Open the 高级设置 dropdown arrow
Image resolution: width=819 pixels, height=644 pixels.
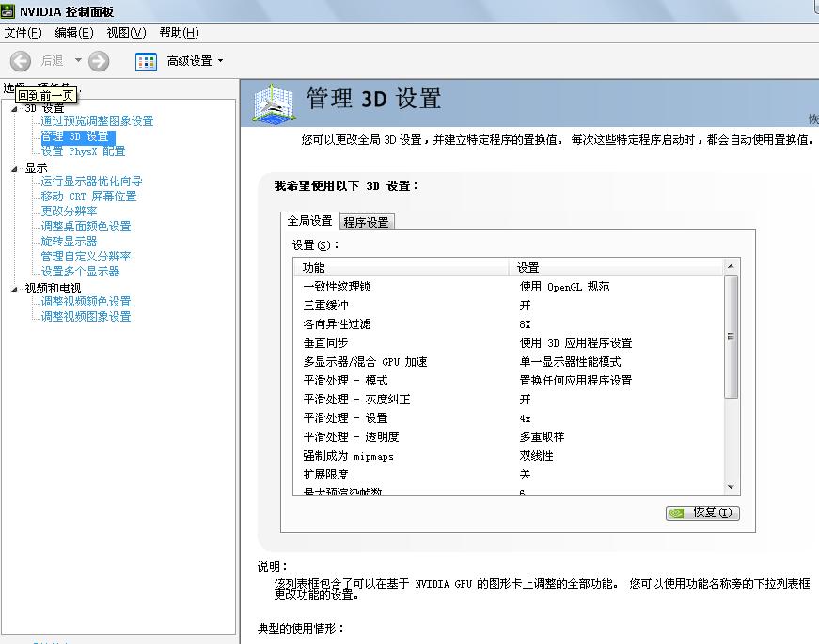pos(221,61)
